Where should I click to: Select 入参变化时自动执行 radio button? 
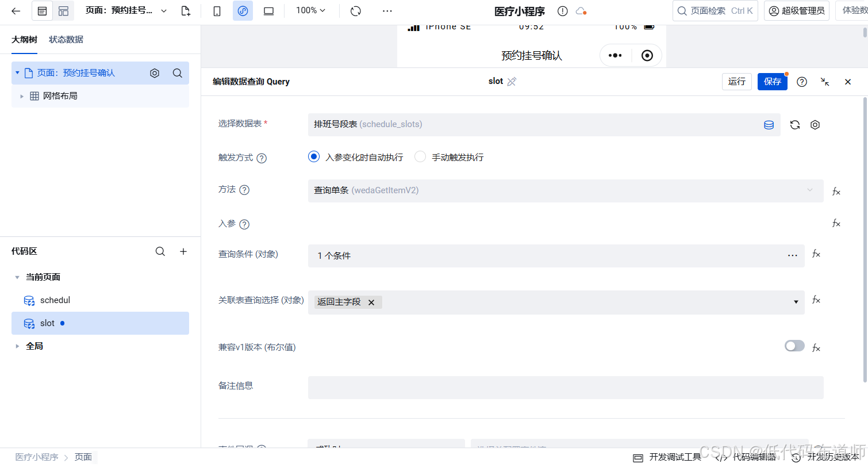coord(313,156)
